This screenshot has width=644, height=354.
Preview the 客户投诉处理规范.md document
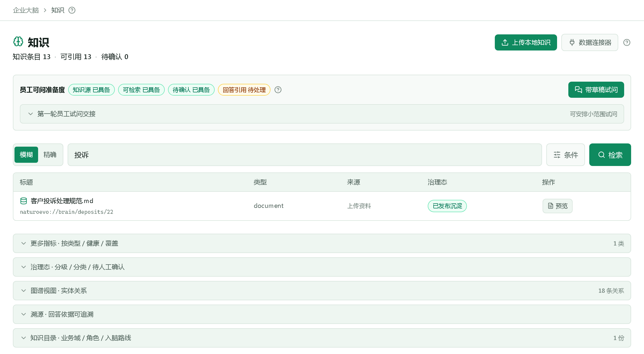558,206
